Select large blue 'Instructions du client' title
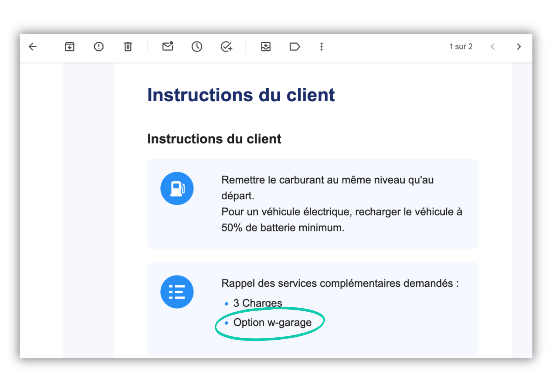The height and width of the screenshot is (392, 560). (x=241, y=95)
